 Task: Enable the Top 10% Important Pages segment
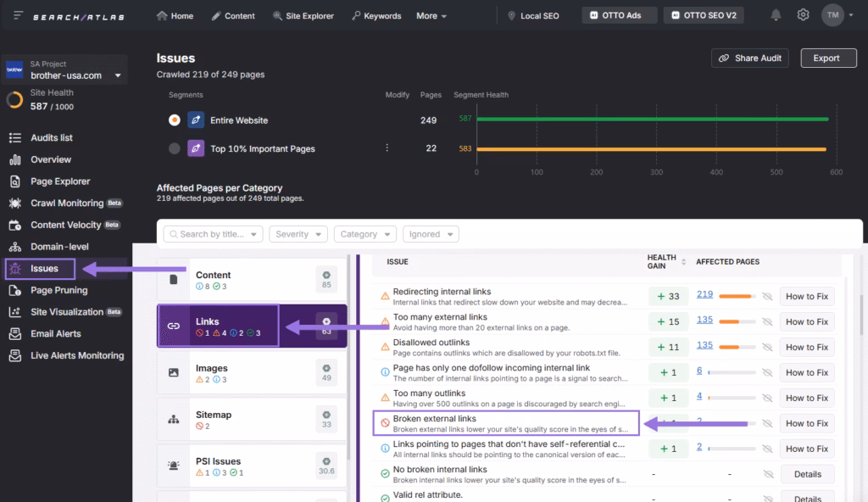[174, 148]
